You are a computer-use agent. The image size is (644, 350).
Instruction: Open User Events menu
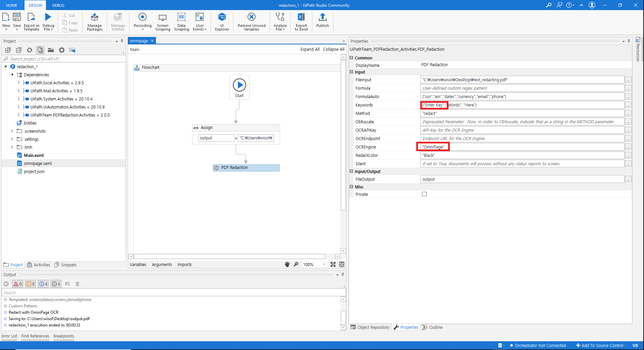click(x=200, y=21)
